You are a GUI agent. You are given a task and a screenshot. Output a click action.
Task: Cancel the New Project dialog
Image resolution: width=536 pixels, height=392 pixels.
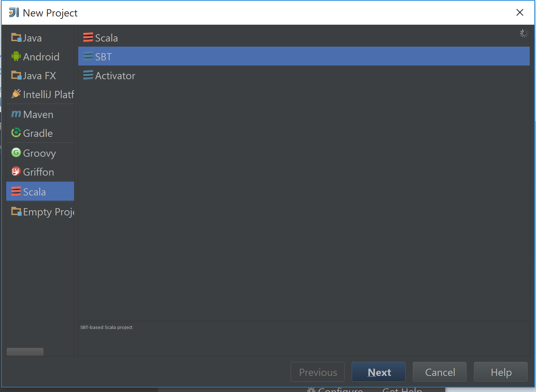(440, 372)
